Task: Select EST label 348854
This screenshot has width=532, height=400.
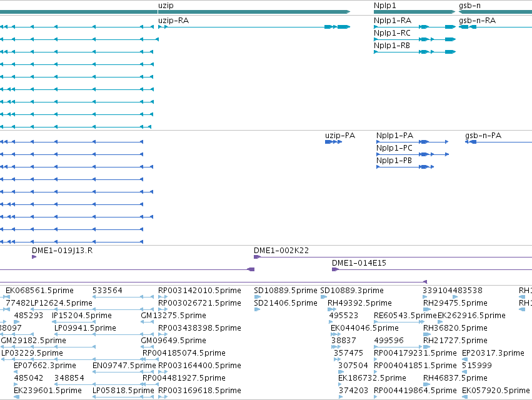Action: (x=69, y=379)
